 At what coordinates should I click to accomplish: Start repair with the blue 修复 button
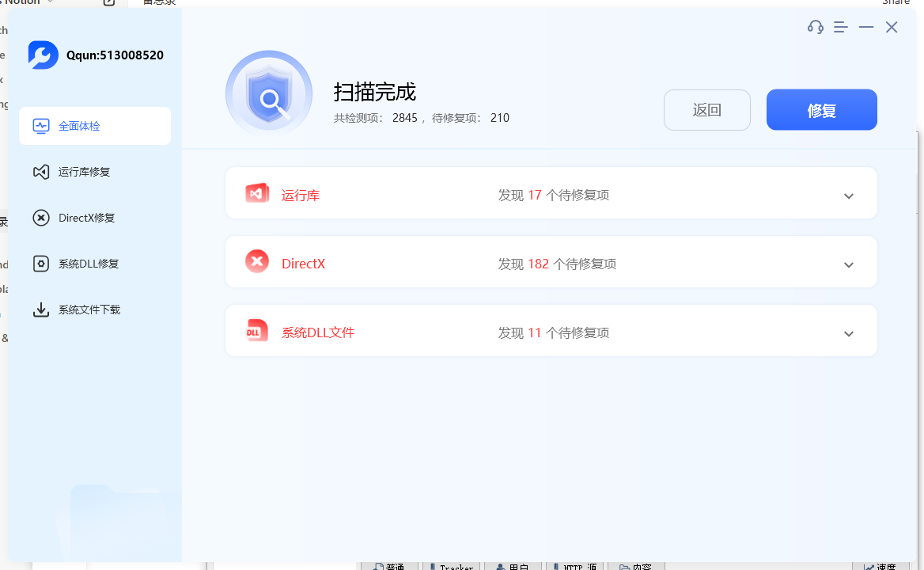[821, 110]
